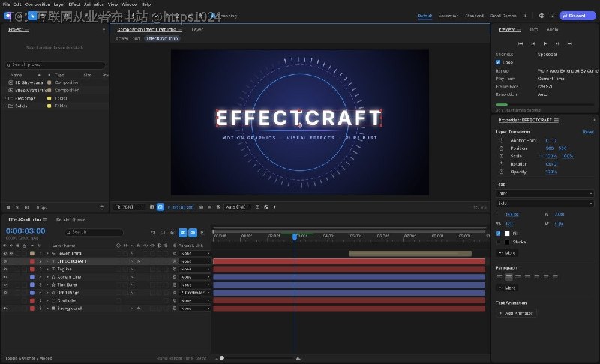Select left text alignment
Image resolution: width=600 pixels, height=364 pixels.
499,277
